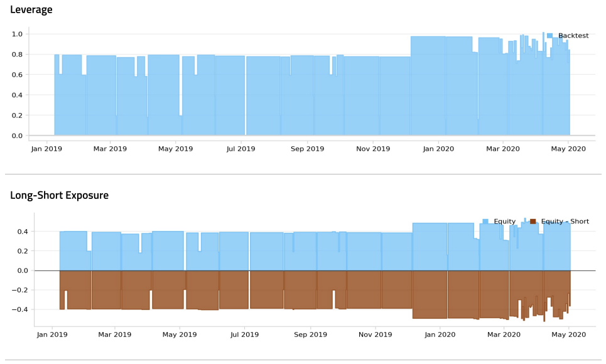Click Sep 2019 label on Long-Short Exposure axis
This screenshot has width=606, height=364.
(311, 335)
